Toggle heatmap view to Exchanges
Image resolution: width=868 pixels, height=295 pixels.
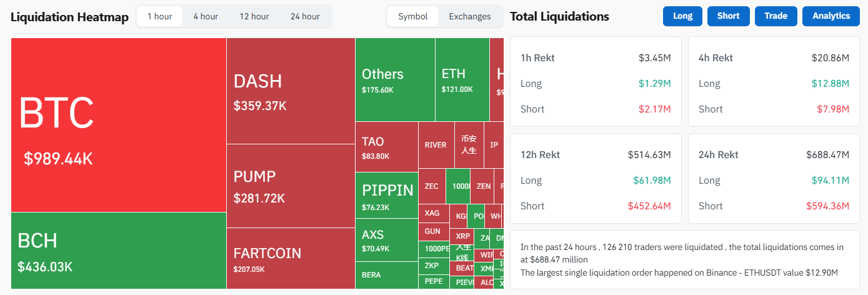[x=470, y=16]
